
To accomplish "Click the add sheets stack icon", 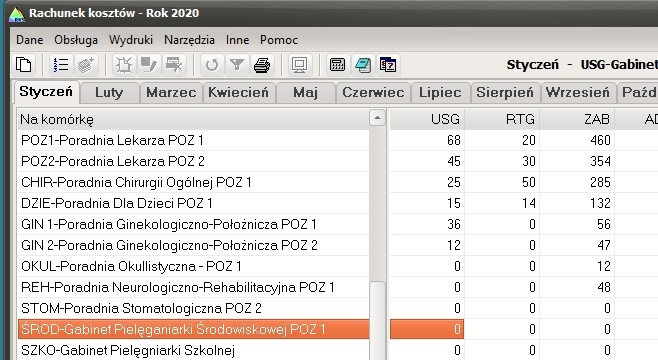I will pyautogui.click(x=86, y=65).
